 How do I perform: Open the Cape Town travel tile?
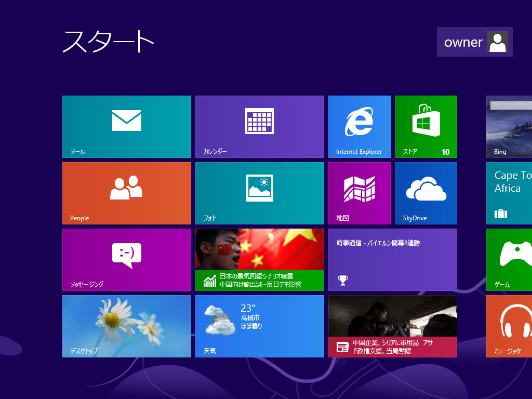click(x=509, y=193)
